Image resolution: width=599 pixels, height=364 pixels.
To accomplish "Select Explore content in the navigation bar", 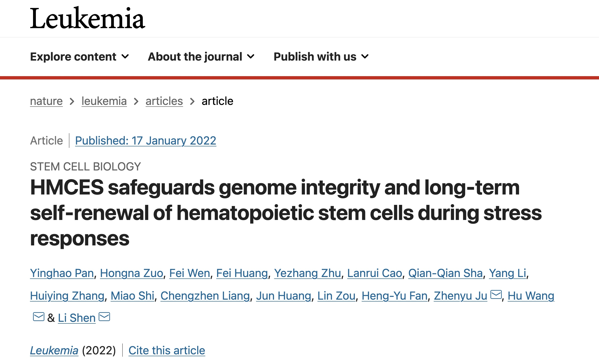I will [x=73, y=57].
